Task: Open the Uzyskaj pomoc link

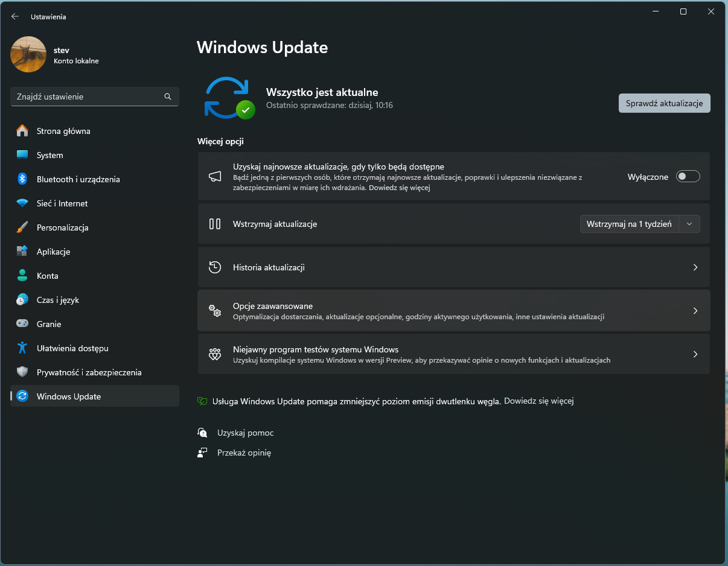Action: 245,433
